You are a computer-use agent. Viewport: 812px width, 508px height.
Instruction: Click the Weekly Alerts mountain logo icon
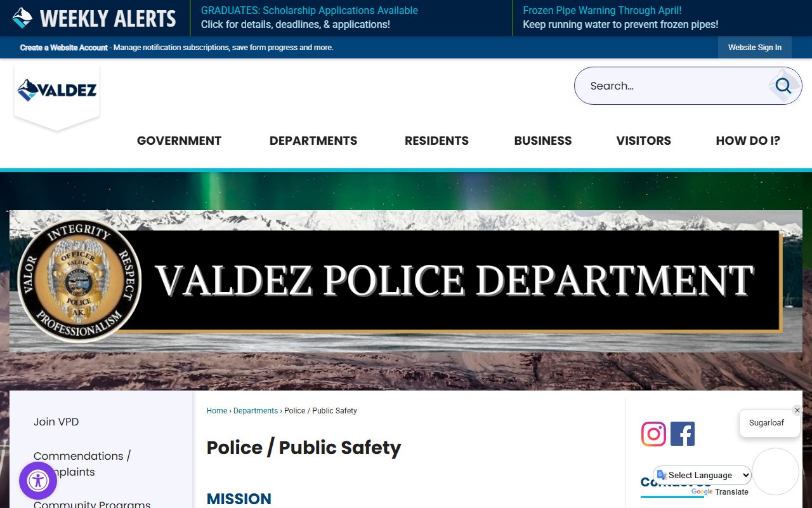(22, 18)
